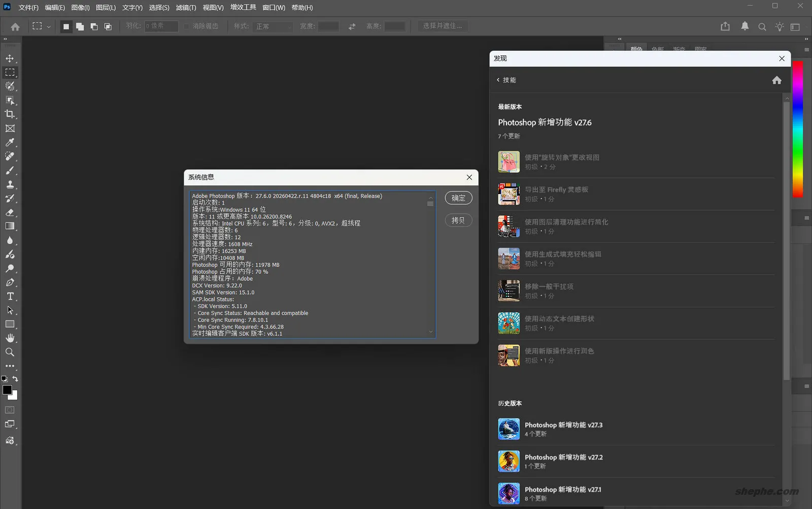Select the Dodge tool
Screen dimensions: 812x509
coord(10,268)
